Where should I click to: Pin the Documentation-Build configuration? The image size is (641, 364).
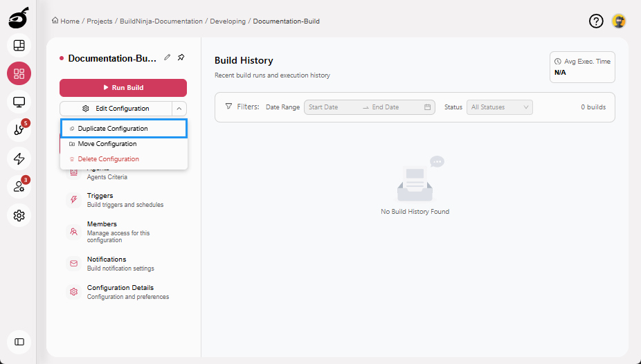181,57
